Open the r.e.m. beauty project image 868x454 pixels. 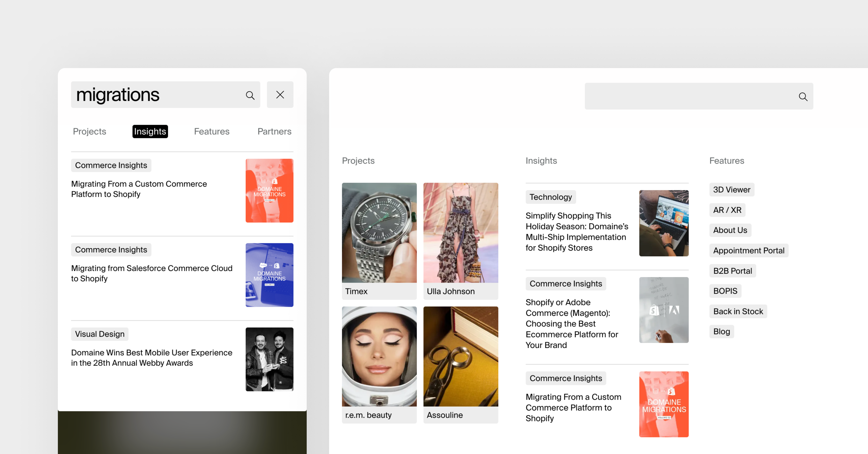379,356
